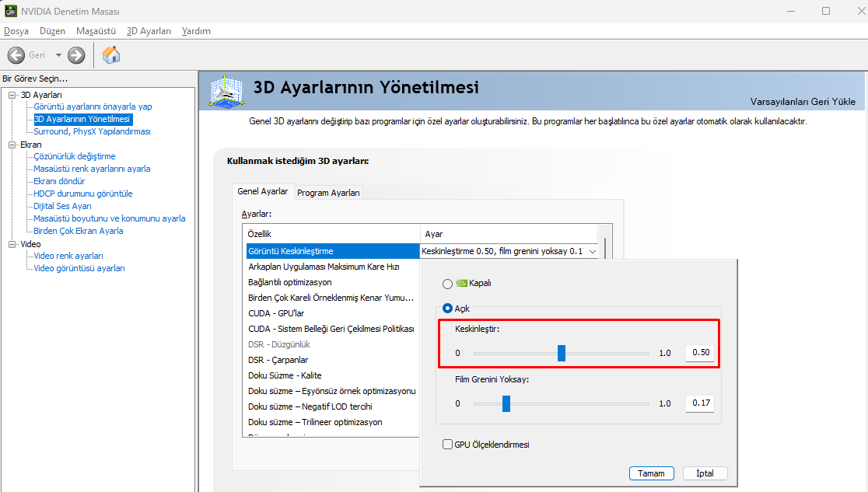Select 3D Ayarlarının Yönetilmesi tree item
868x492 pixels.
[x=82, y=119]
